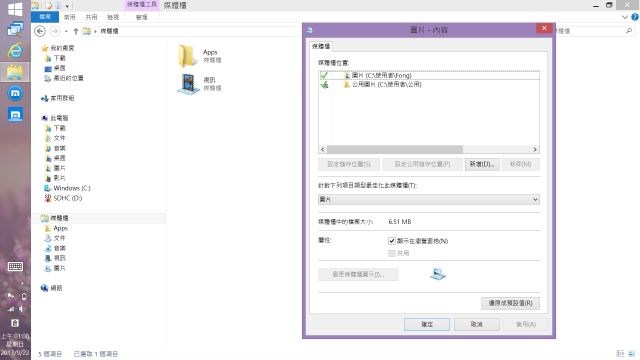The width and height of the screenshot is (640, 360).
Task: Click the 新增(D)... add button
Action: (x=482, y=164)
